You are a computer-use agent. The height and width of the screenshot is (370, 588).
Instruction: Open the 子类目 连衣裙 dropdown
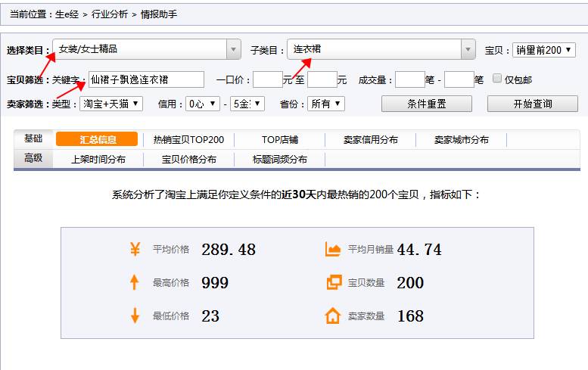point(381,49)
